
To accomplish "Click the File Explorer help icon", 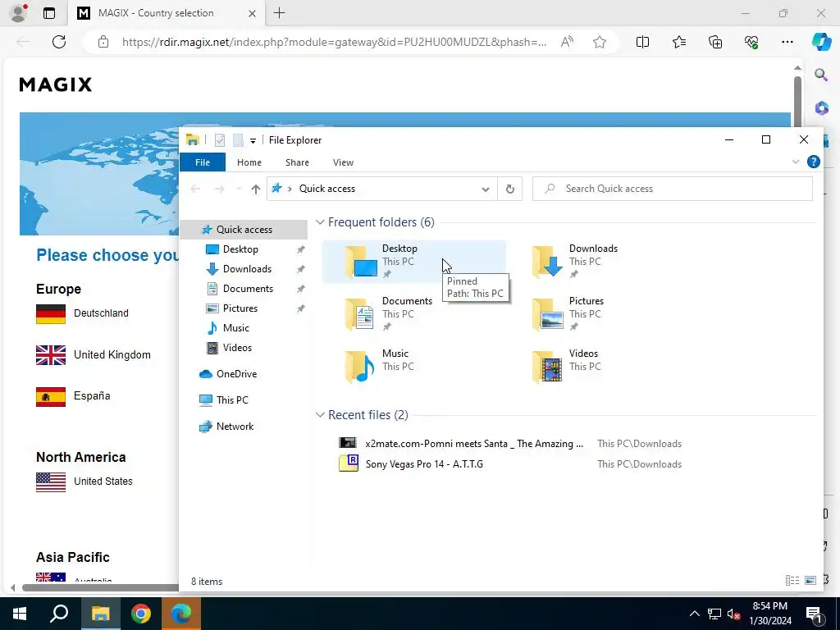I will tap(813, 162).
